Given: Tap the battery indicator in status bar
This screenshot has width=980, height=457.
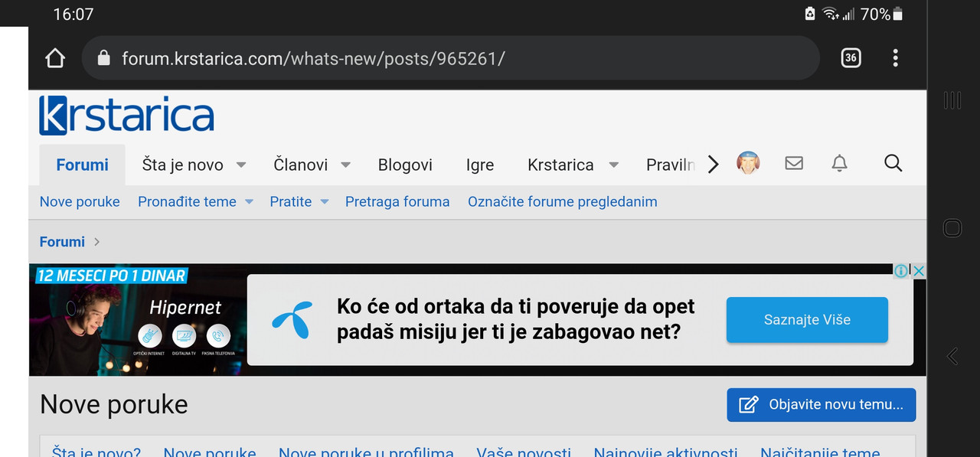Looking at the screenshot, I should point(898,14).
